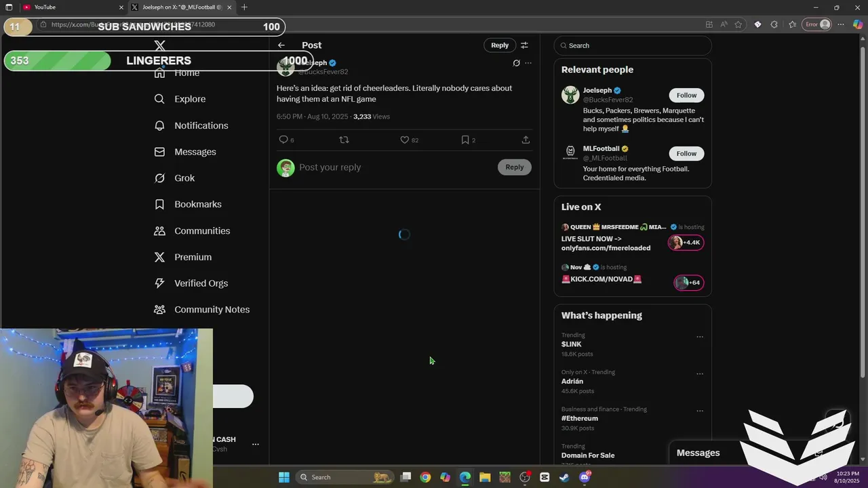Click the reply comment icon under the post

pos(283,140)
